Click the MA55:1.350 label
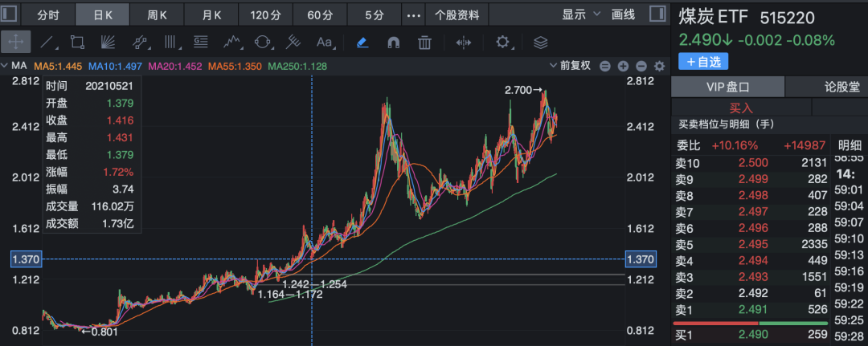Screen dimensions: 868x346 235,67
